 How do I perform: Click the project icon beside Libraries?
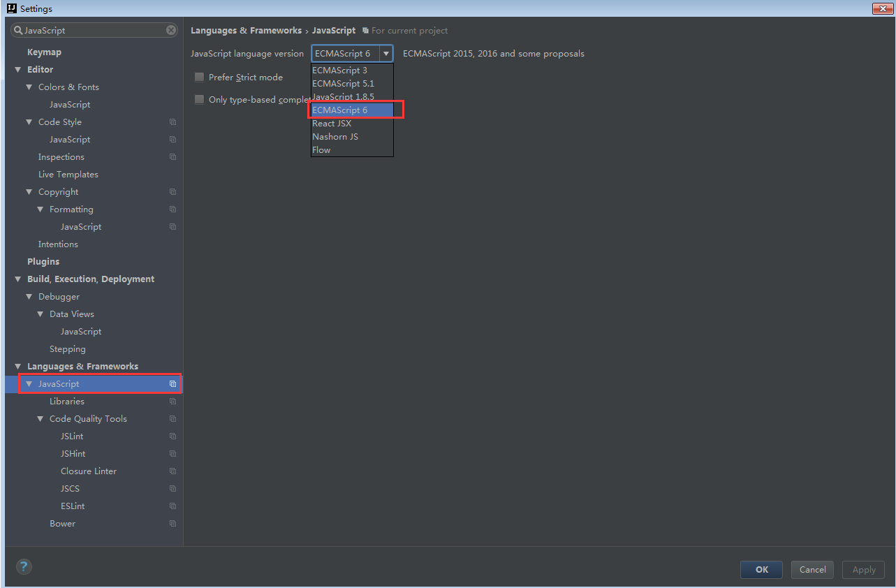pos(172,402)
